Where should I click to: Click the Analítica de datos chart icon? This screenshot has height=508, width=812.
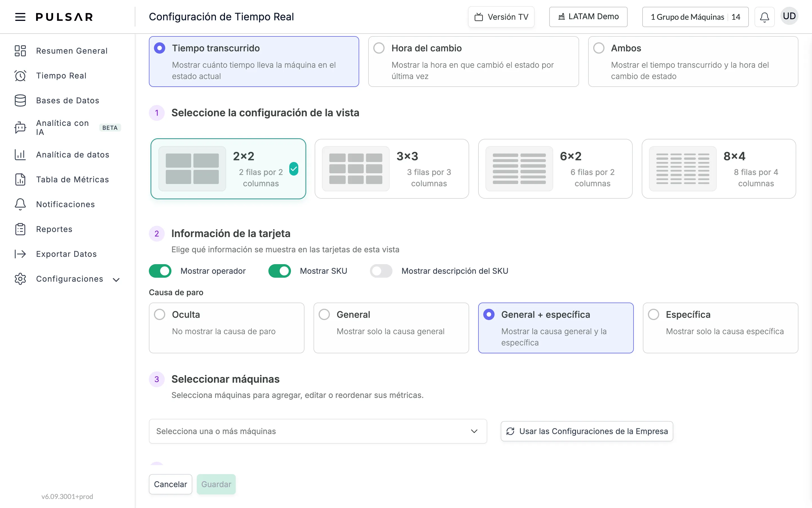coord(20,155)
